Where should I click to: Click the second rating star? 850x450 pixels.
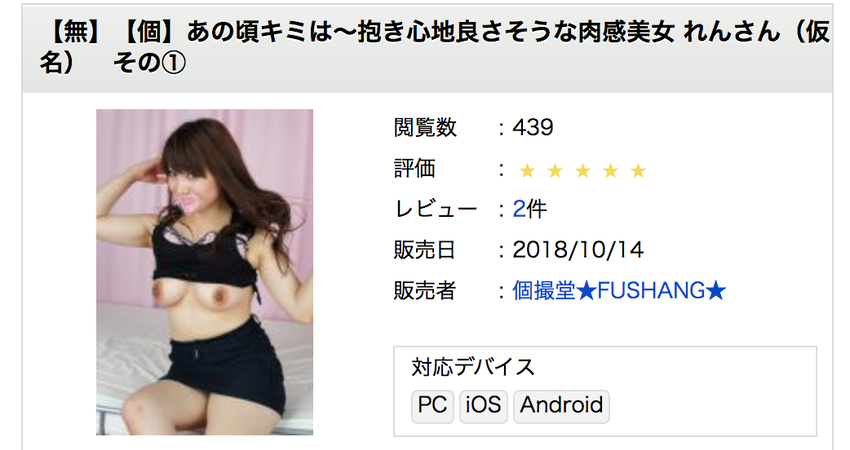555,171
